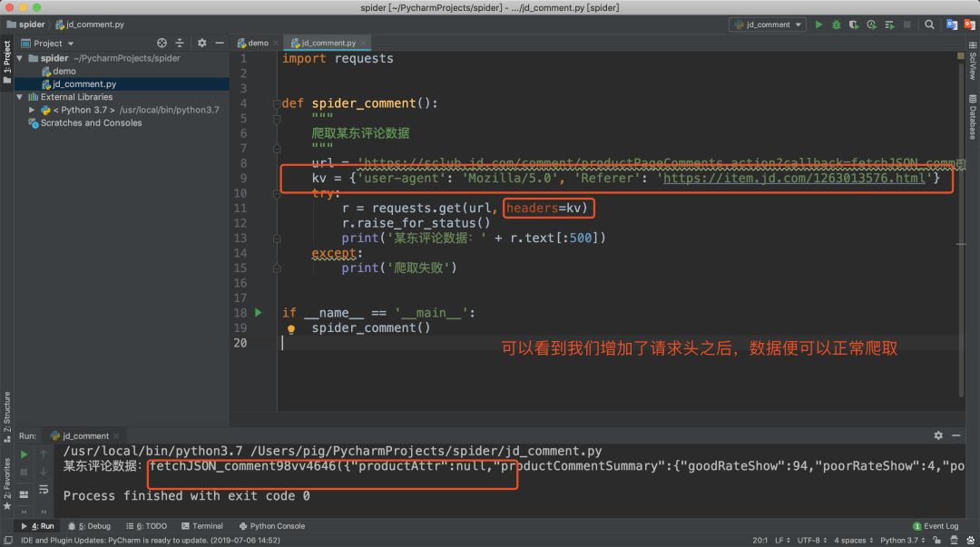Expand the Python 3.7 library node
Viewport: 980px width, 547px height.
point(32,110)
